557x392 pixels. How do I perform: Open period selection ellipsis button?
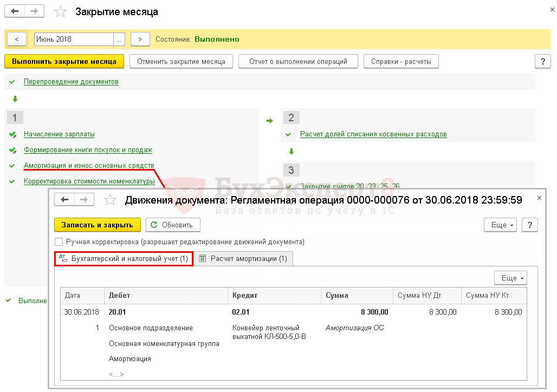coord(119,39)
